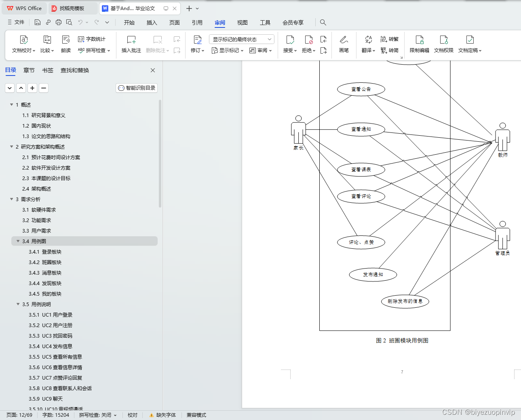Open 查找和替换 navigation tab
521x420 pixels.
(x=75, y=70)
